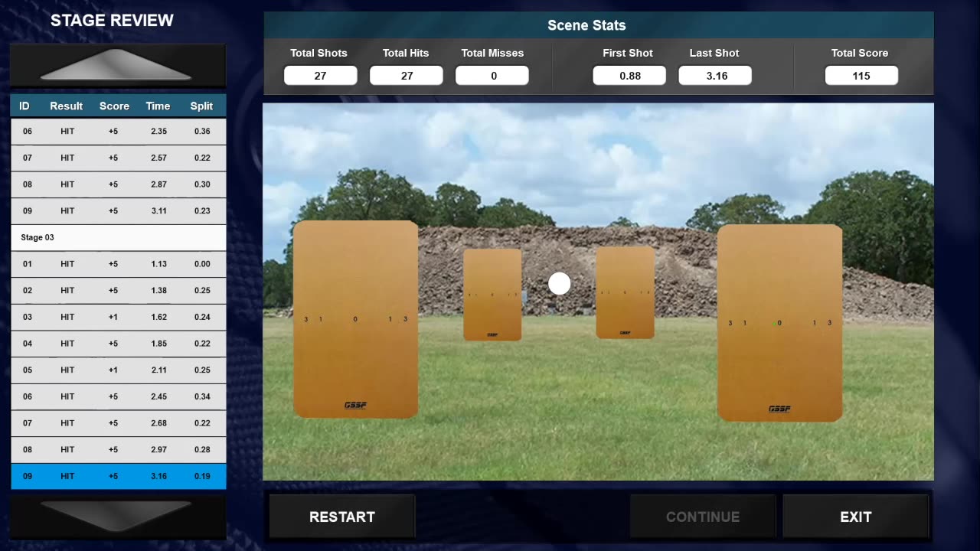Viewport: 980px width, 551px height.
Task: Click the First Shot value 0.88
Action: (x=629, y=76)
